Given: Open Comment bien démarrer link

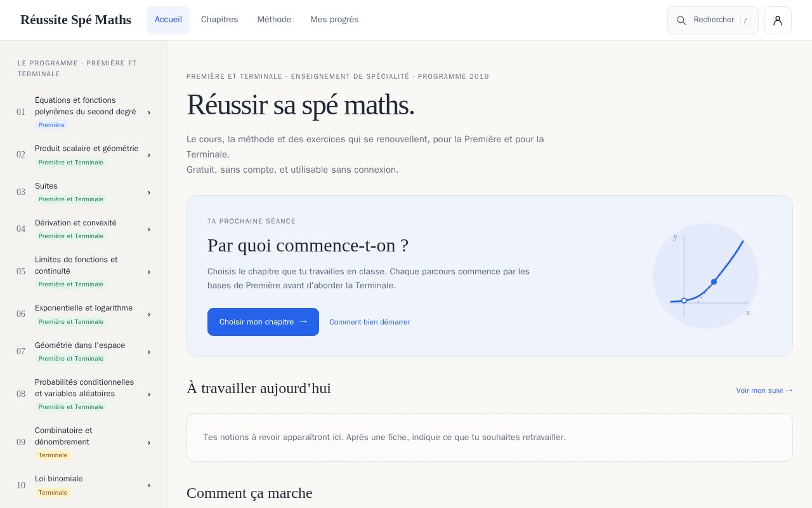Looking at the screenshot, I should coord(369,322).
